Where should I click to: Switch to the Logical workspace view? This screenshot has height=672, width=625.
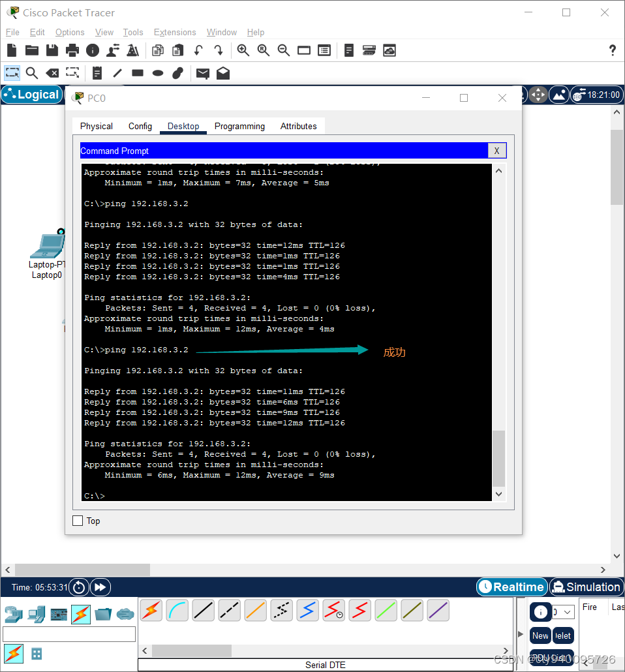coord(32,95)
